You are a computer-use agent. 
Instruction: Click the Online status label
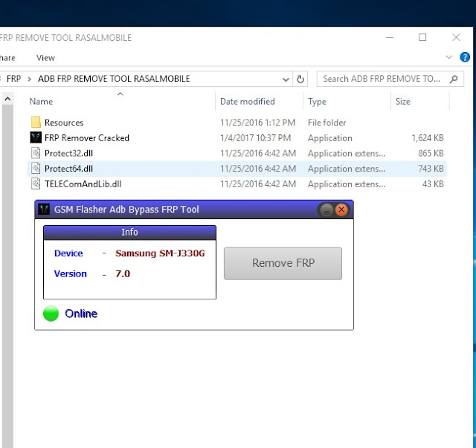(x=81, y=314)
